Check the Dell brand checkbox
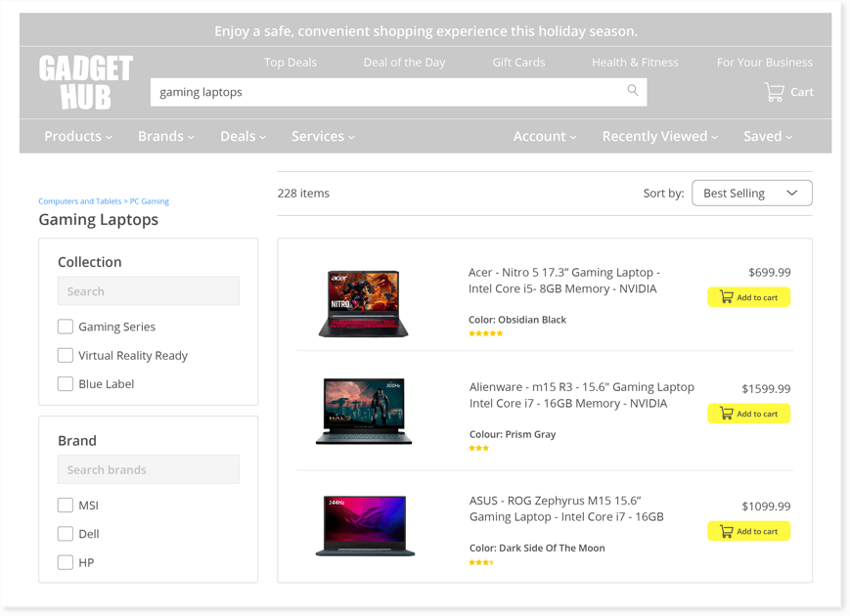Image resolution: width=850 pixels, height=616 pixels. click(x=66, y=534)
